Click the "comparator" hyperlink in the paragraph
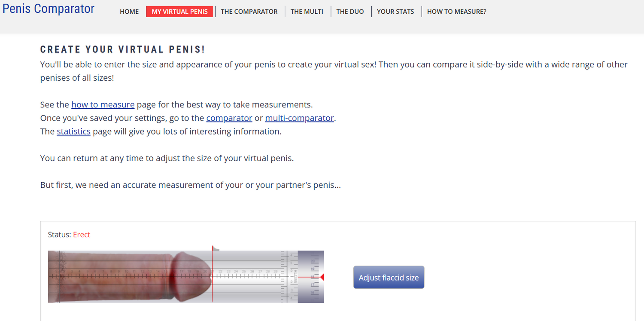This screenshot has width=644, height=321. [229, 118]
